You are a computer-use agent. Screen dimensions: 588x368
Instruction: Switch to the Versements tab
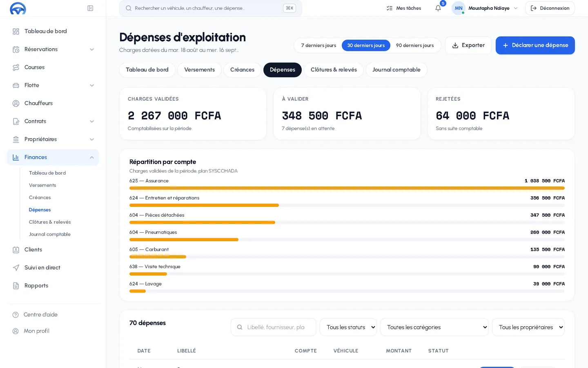click(199, 70)
